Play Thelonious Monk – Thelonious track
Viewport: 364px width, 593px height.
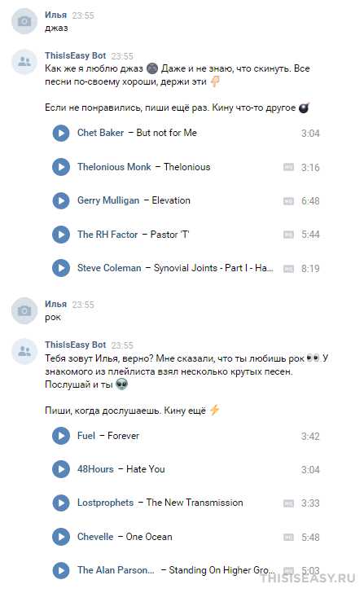point(61,167)
